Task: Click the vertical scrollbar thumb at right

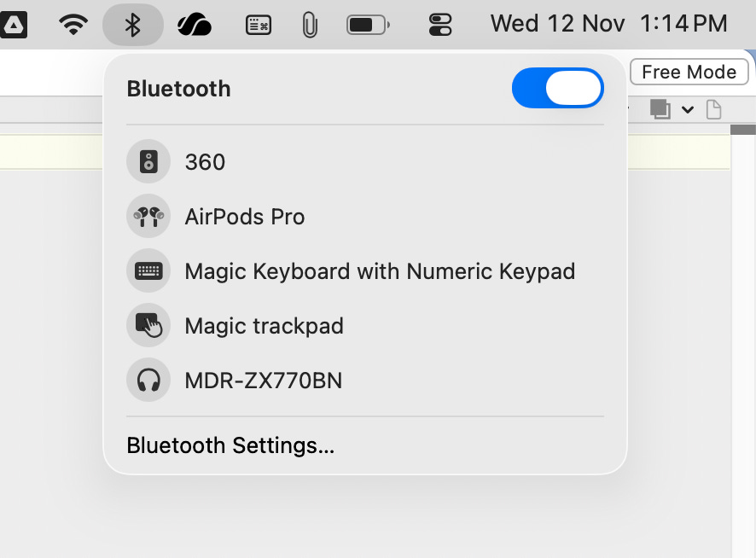Action: [x=743, y=130]
